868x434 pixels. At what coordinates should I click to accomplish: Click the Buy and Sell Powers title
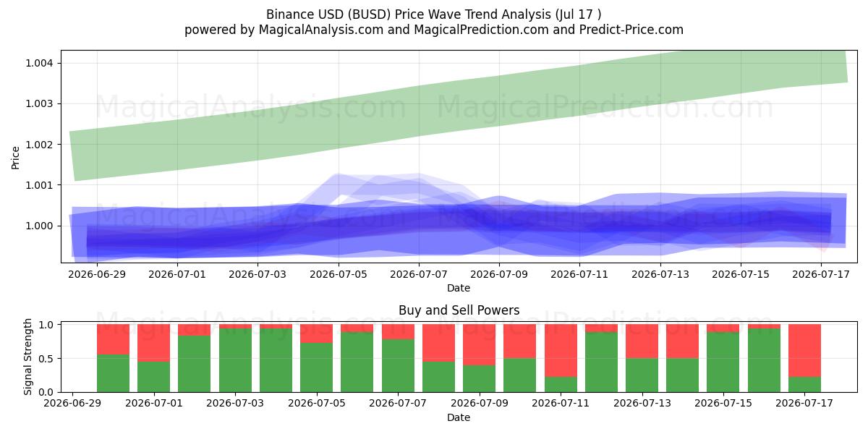(x=459, y=310)
